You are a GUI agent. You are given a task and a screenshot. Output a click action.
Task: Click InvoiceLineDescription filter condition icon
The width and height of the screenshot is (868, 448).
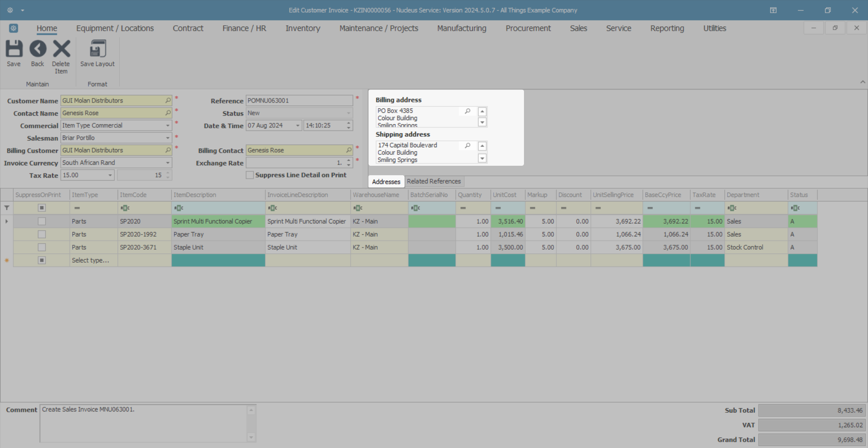pos(272,208)
